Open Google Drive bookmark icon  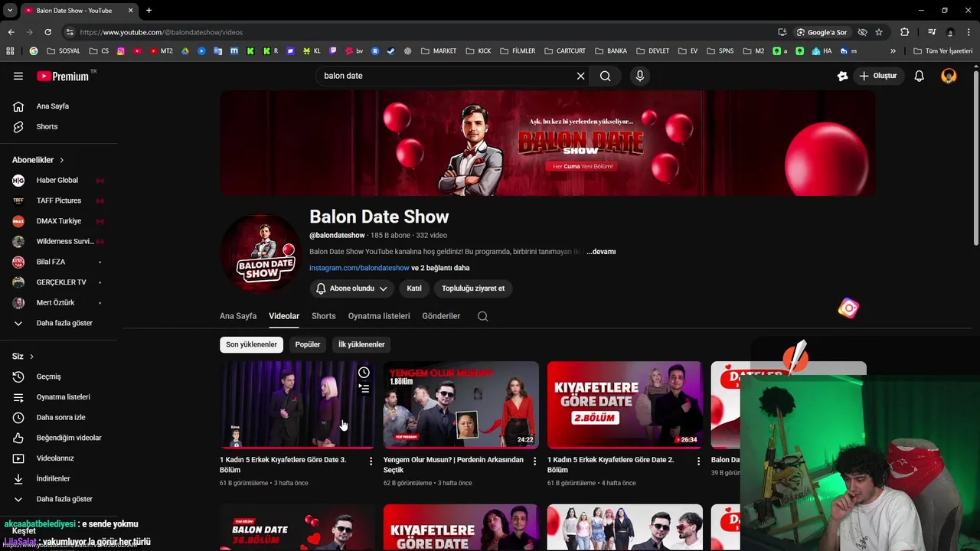click(185, 51)
